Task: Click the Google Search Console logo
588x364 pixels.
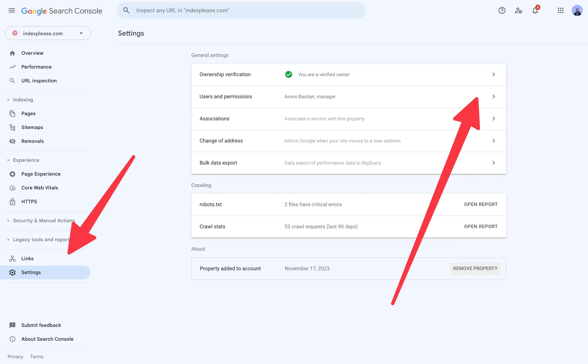Action: [62, 11]
